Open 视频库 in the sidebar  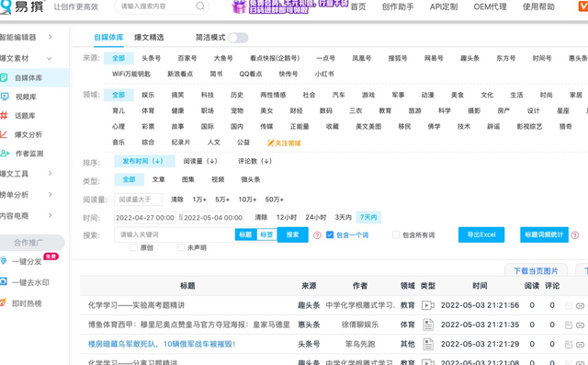pos(26,97)
